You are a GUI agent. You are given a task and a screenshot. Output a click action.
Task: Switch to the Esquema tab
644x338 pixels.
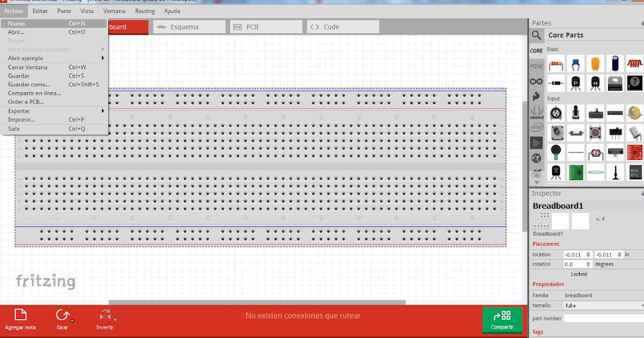(189, 27)
